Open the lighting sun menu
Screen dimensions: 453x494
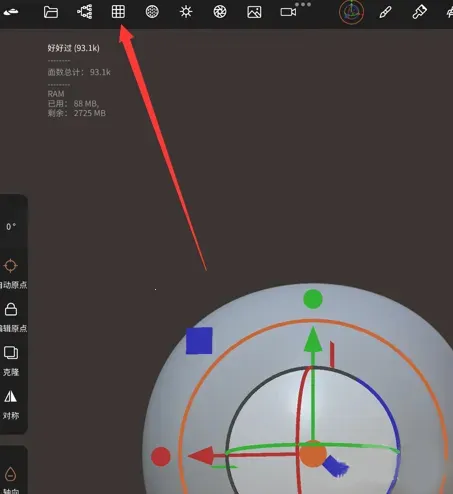click(x=186, y=12)
